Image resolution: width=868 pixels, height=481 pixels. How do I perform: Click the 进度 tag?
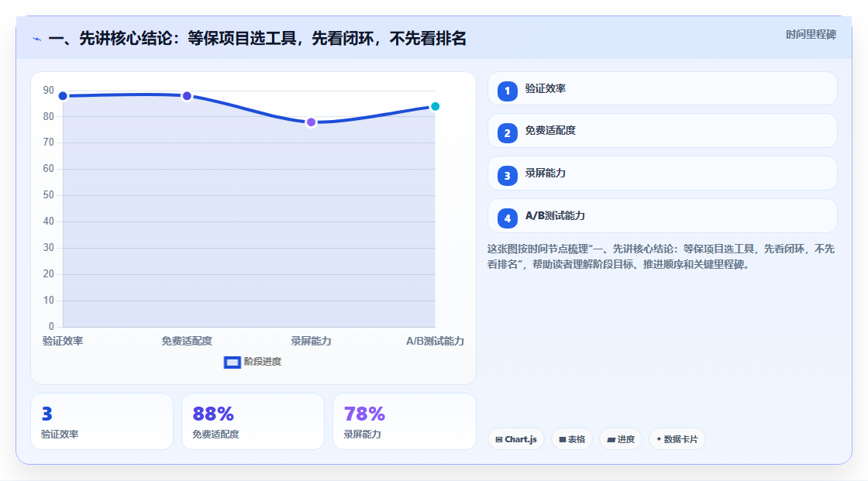point(621,439)
